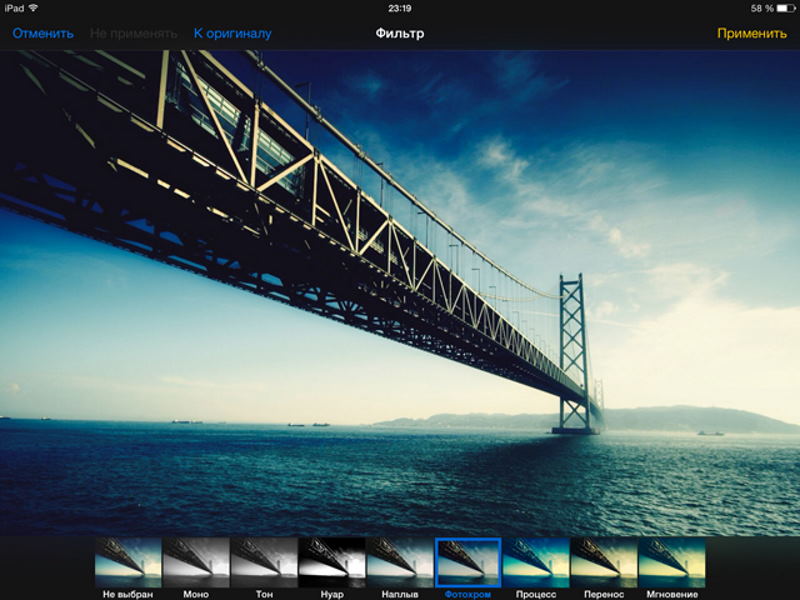Tap the Wi-Fi icon in status bar
The image size is (800, 600).
pyautogui.click(x=33, y=8)
